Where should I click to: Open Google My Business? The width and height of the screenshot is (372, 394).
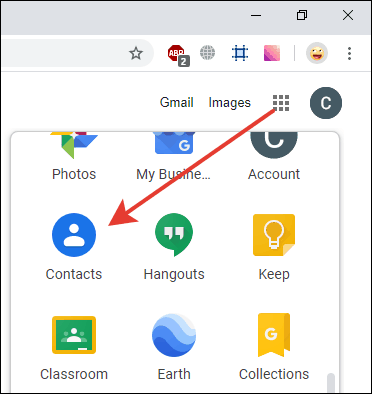point(174,143)
